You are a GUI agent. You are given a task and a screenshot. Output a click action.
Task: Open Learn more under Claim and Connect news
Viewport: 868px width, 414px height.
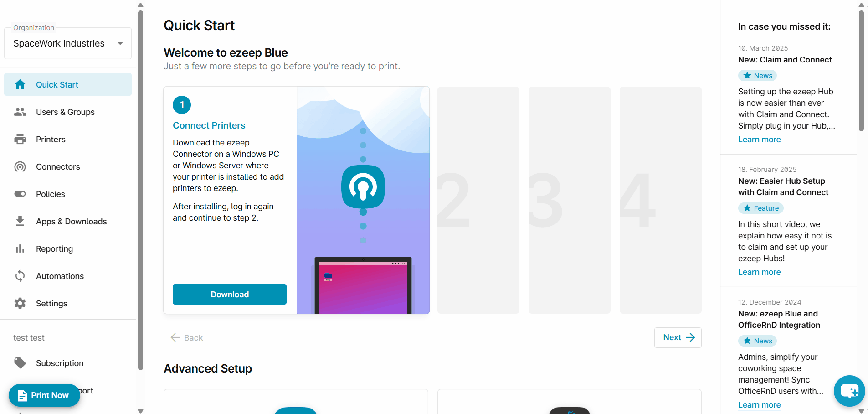[759, 140]
